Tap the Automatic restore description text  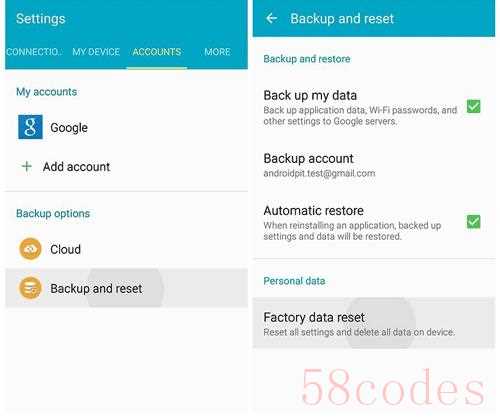pos(352,231)
